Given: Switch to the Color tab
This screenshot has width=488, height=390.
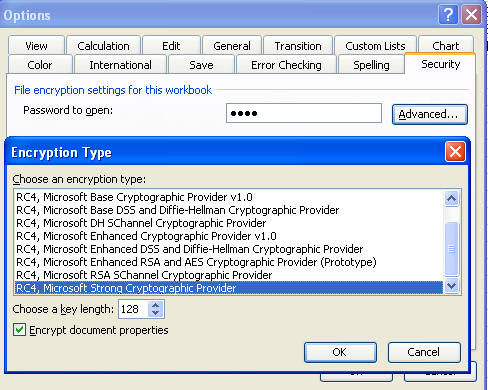Looking at the screenshot, I should tap(40, 65).
